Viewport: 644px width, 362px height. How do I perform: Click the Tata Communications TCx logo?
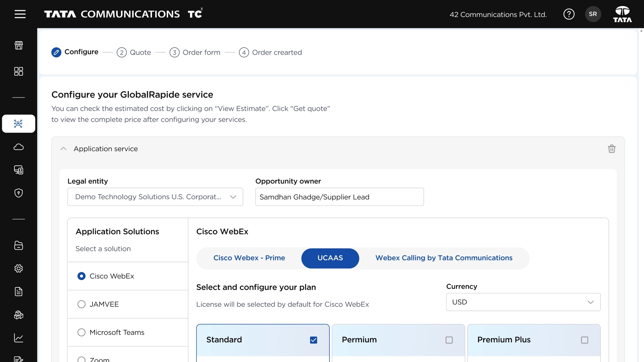124,14
